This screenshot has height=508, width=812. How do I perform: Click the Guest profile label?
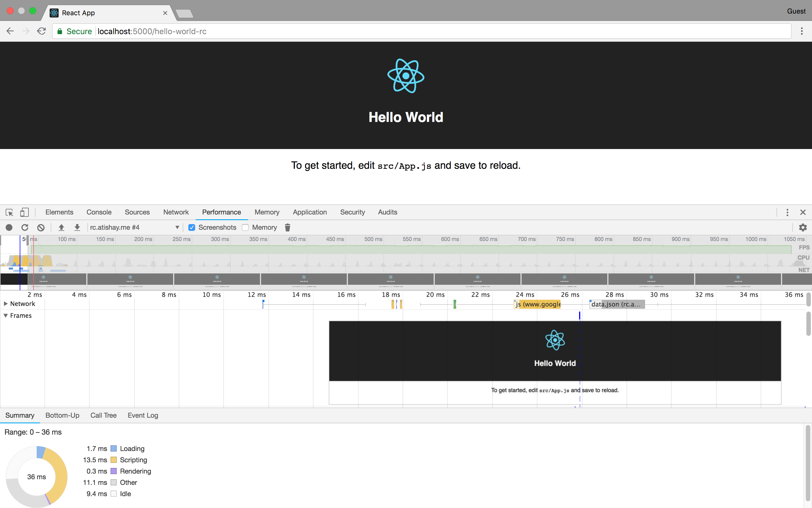pos(796,11)
